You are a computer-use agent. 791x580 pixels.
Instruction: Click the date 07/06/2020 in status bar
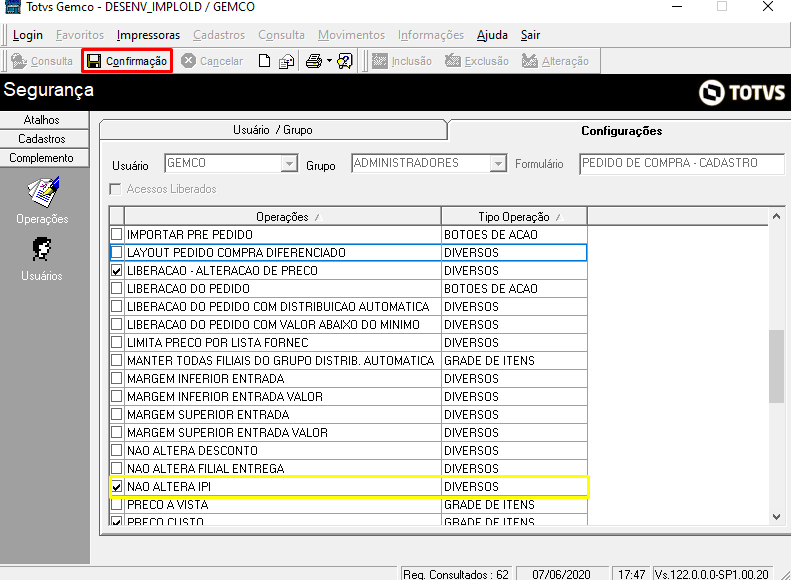(561, 574)
